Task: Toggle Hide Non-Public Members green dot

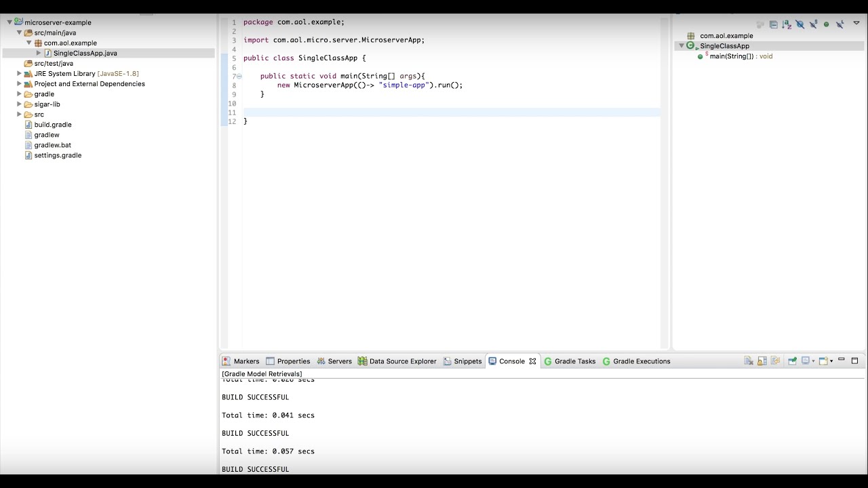Action: click(826, 24)
